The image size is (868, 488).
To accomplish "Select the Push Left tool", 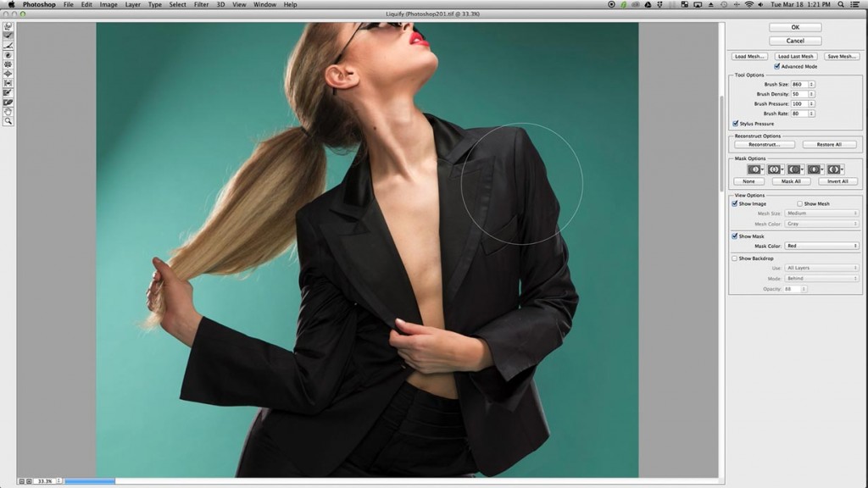I will pyautogui.click(x=8, y=83).
